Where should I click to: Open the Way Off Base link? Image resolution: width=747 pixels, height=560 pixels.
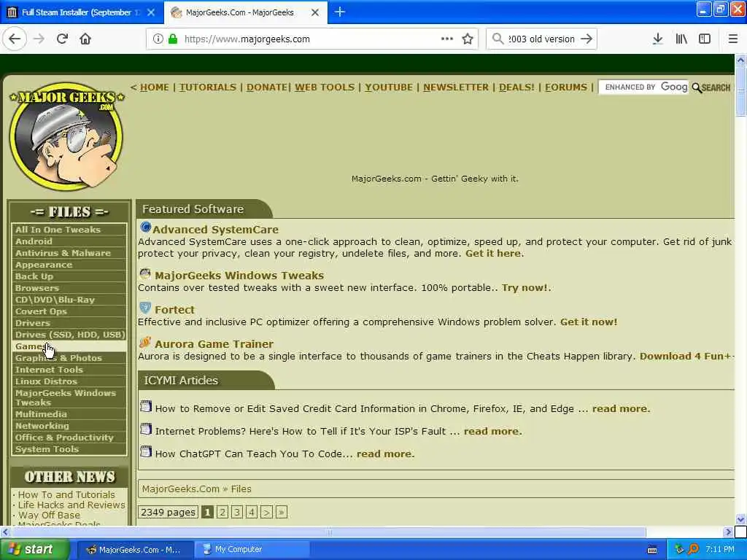[49, 516]
